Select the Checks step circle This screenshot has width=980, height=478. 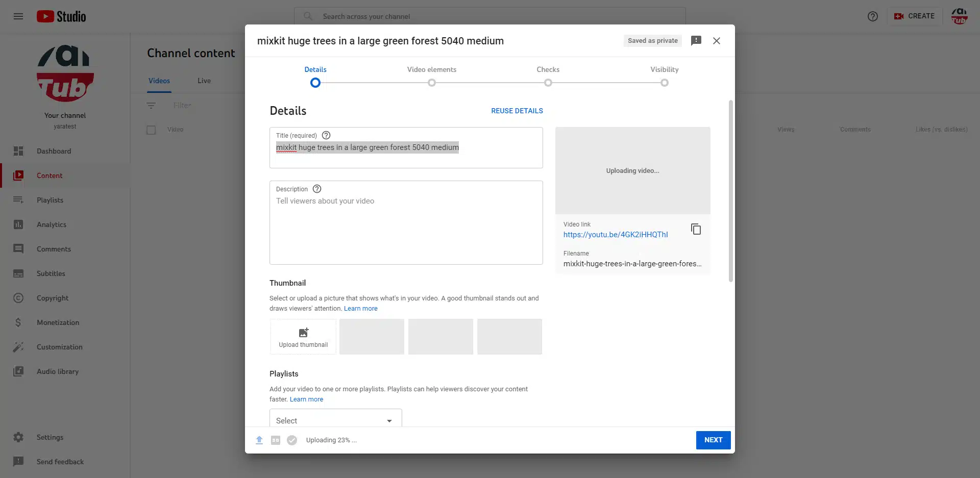548,83
